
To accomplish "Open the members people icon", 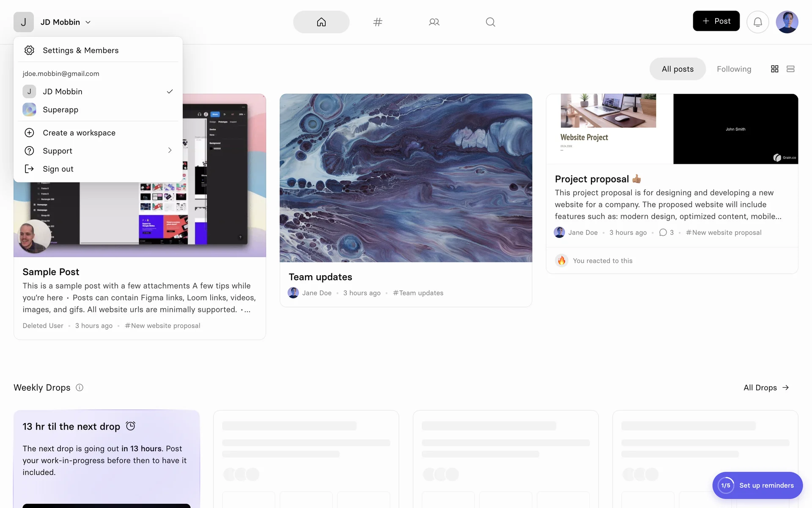I will click(x=434, y=22).
